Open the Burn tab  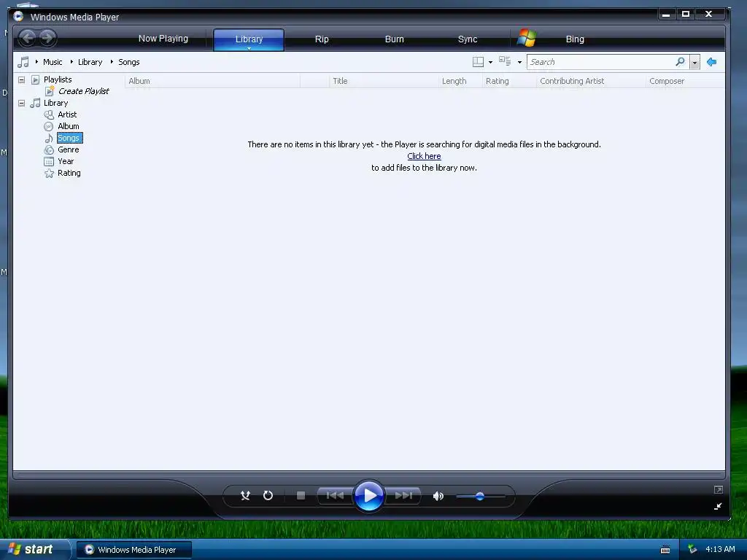pos(395,39)
